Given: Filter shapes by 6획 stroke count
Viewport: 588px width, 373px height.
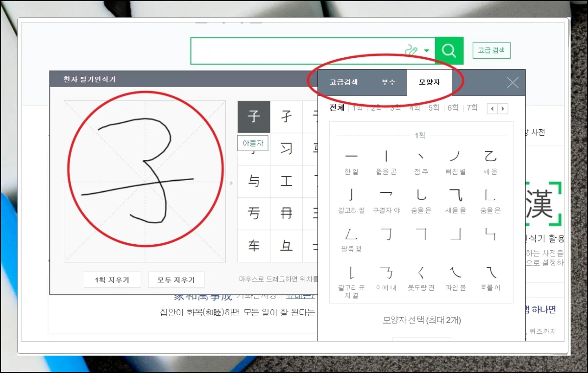Looking at the screenshot, I should 453,108.
